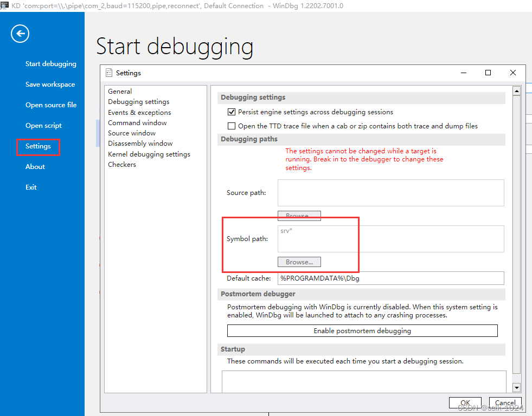The width and height of the screenshot is (532, 416).
Task: Click into the Source path field
Action: point(391,193)
